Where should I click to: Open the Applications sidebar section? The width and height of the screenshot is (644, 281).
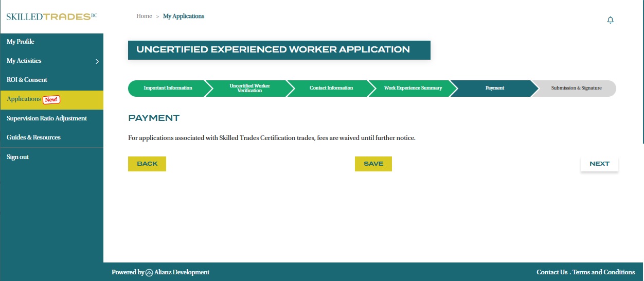24,99
